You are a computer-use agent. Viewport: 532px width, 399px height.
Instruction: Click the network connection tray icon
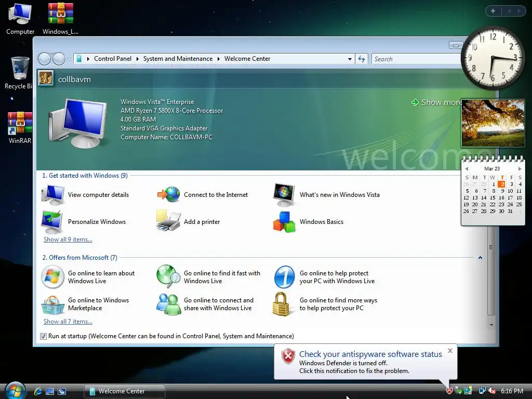coord(482,391)
